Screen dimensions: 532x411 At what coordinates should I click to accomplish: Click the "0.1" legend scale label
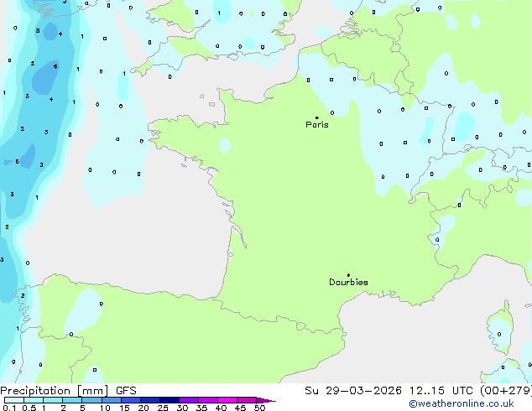point(9,408)
